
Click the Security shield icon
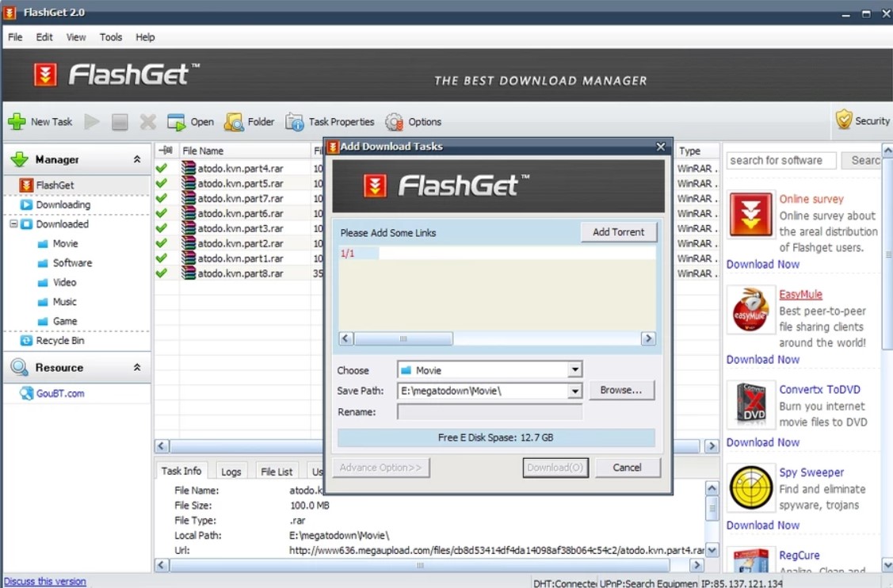[x=844, y=120]
